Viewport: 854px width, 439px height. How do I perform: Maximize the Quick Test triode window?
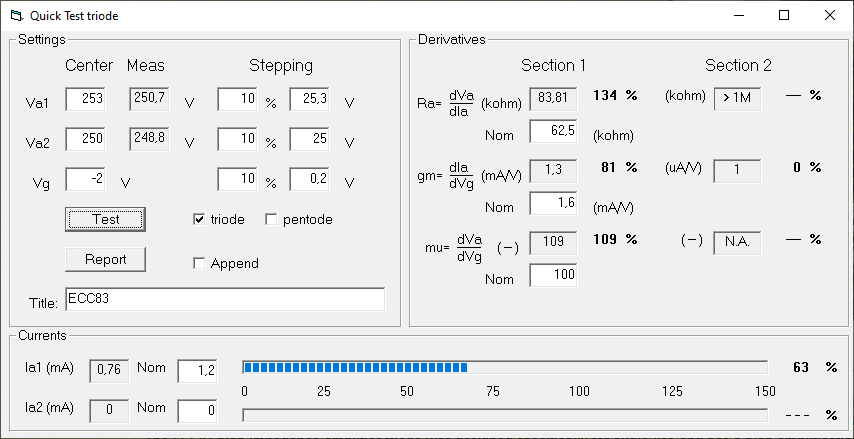click(x=784, y=15)
